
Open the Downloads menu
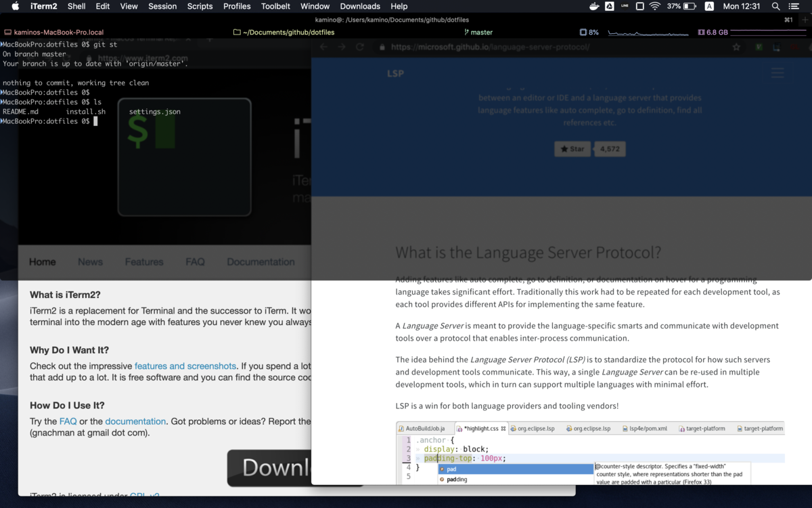[360, 6]
